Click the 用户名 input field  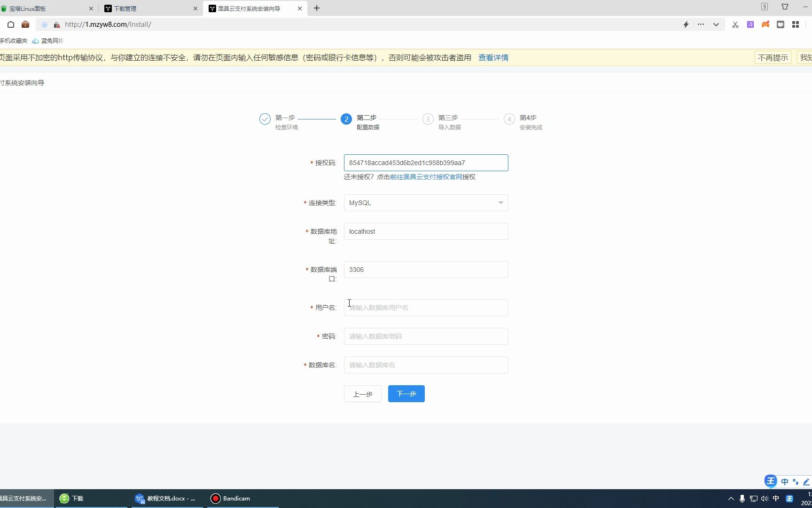coord(426,308)
